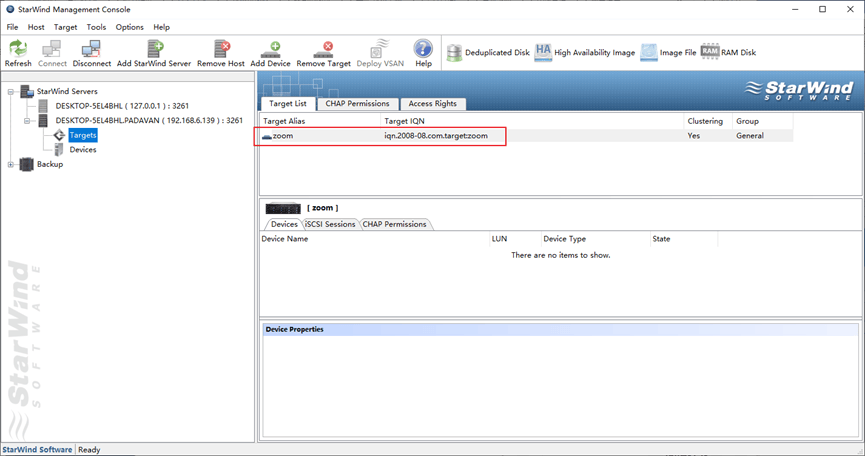865x456 pixels.
Task: Minimize the StarWind Management Console window
Action: pos(795,9)
